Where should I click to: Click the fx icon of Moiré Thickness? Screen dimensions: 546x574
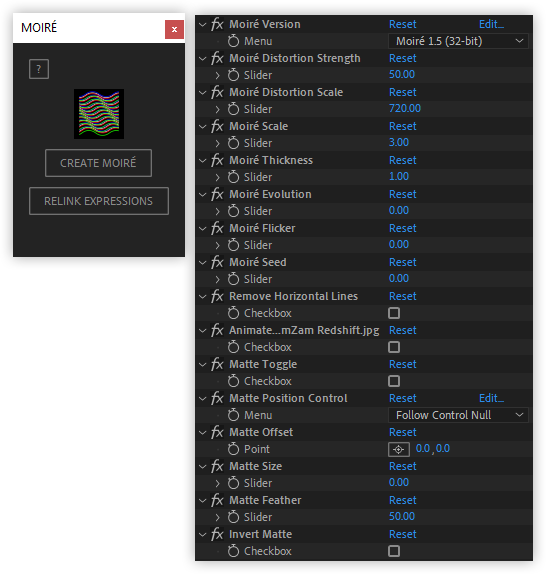coord(217,160)
